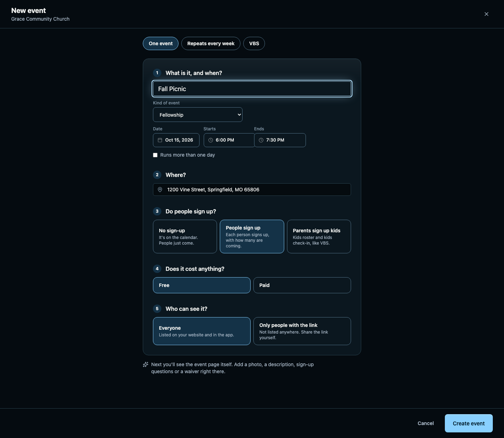Screen dimensions: 504x438
Task: Click the "Do people sign up?" heading
Action: pos(191,211)
